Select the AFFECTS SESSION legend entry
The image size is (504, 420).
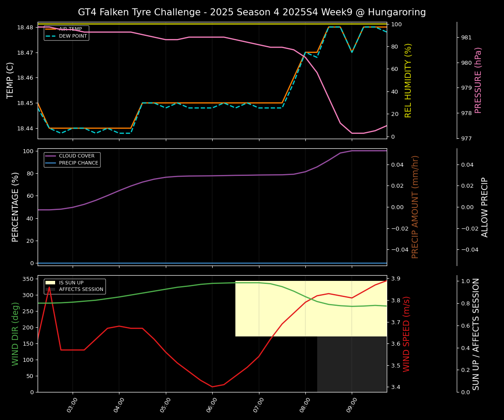point(81,290)
